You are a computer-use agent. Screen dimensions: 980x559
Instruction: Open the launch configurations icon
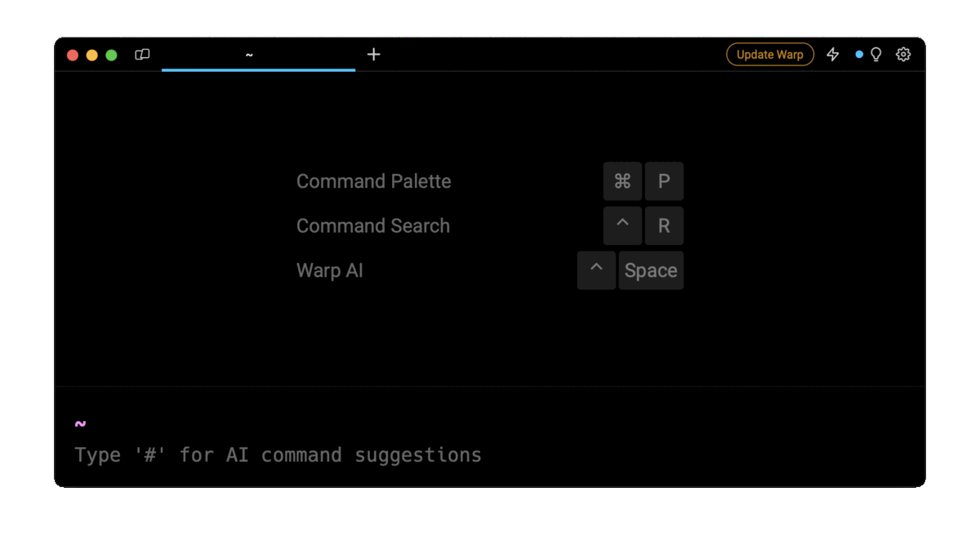coord(142,54)
